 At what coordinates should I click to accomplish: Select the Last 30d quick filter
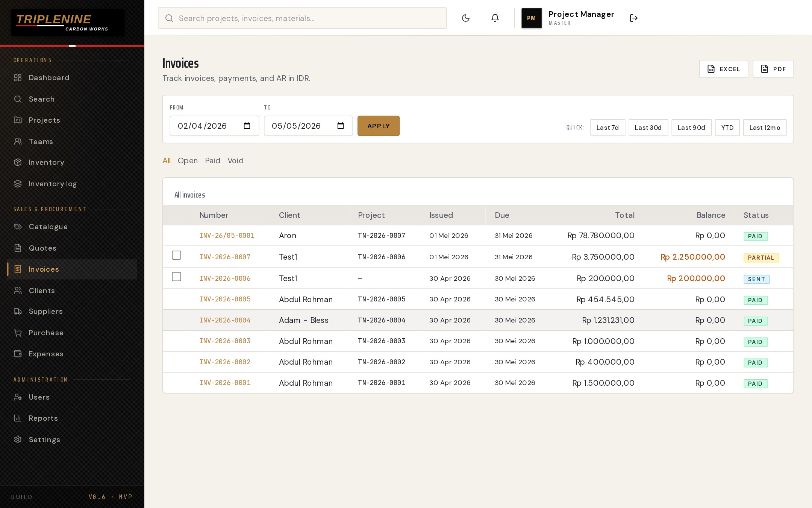648,128
